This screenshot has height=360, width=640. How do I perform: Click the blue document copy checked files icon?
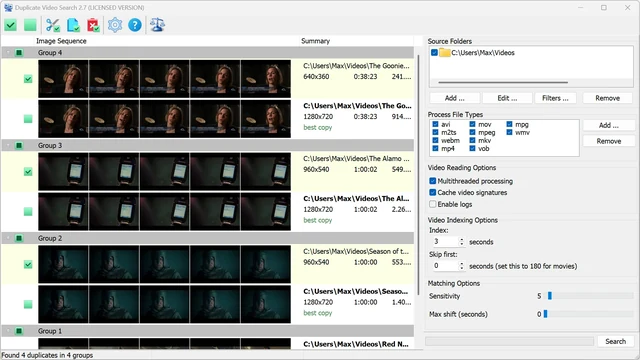point(73,25)
